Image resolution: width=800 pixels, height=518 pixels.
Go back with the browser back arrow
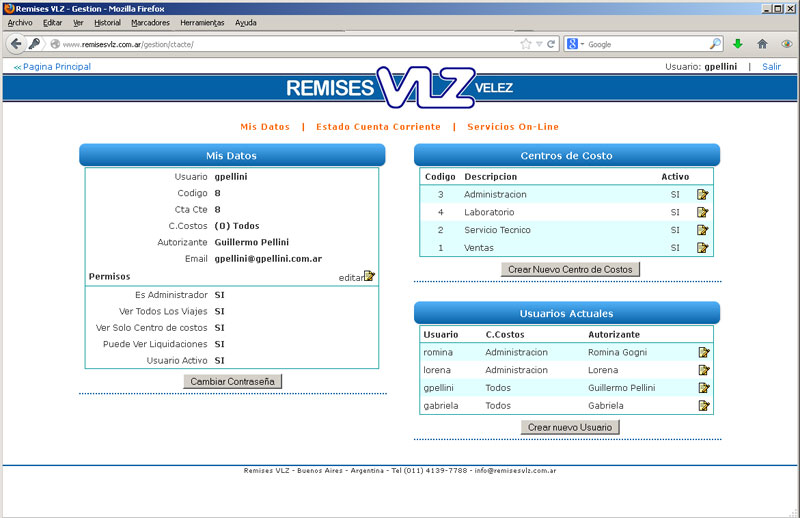pos(16,44)
